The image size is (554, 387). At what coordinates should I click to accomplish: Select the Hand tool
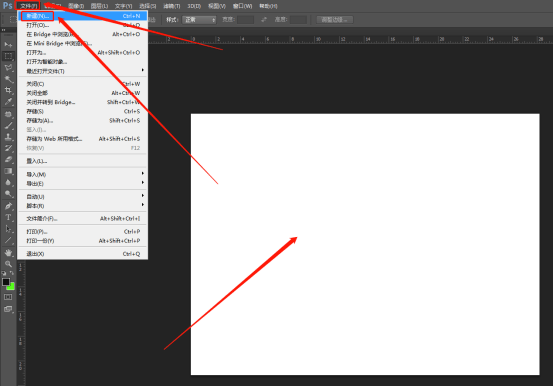tap(8, 252)
